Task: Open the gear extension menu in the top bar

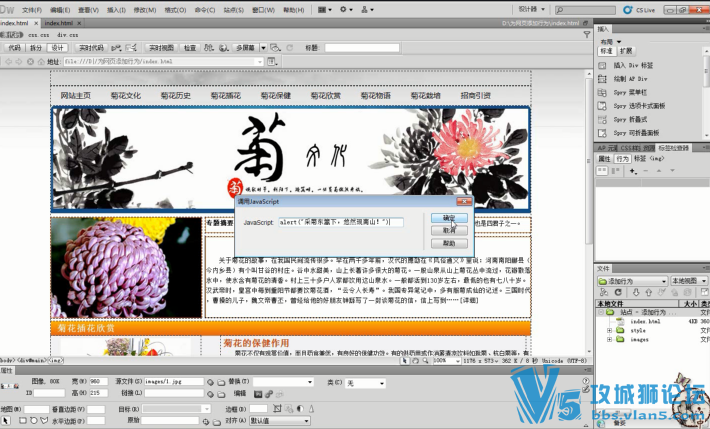Action: point(344,9)
